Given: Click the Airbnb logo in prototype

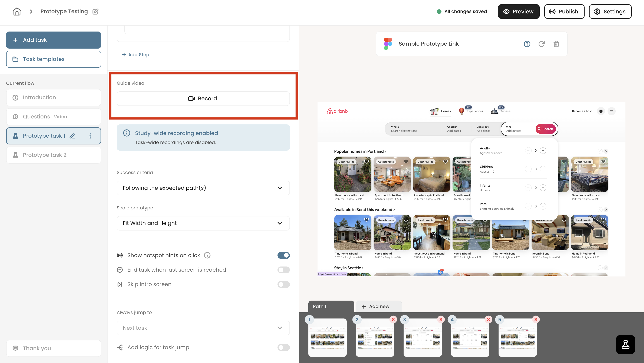Looking at the screenshot, I should [x=337, y=111].
